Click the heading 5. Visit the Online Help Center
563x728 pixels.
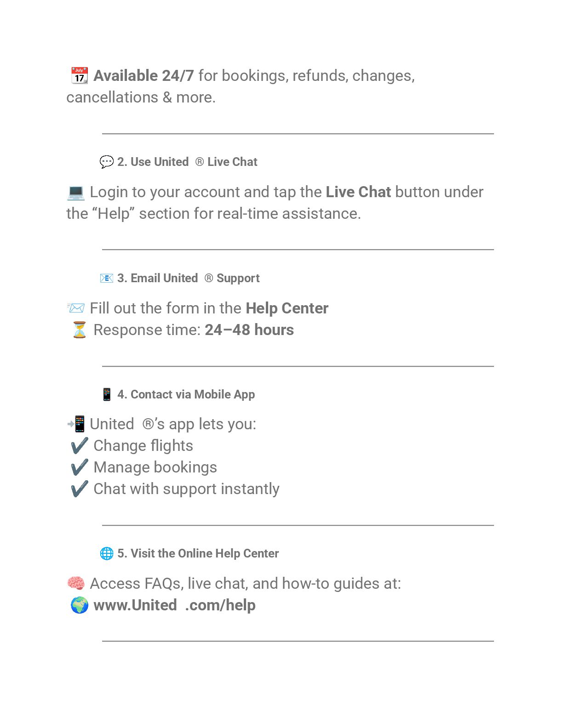(198, 553)
